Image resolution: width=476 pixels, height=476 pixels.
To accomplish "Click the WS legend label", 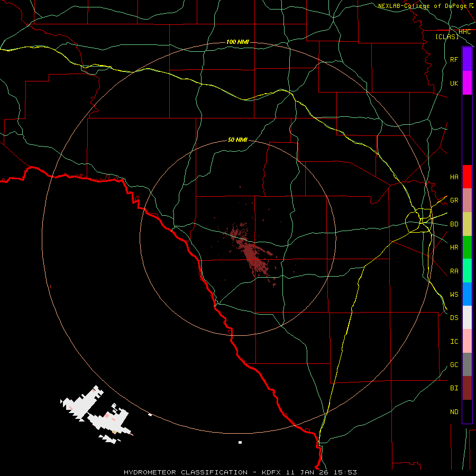I will [x=454, y=295].
